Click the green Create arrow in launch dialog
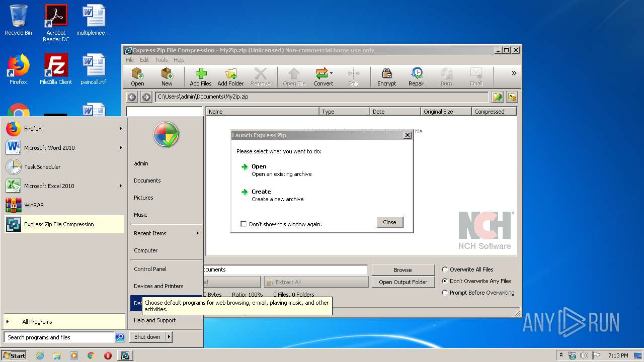The width and height of the screenshot is (644, 362). tap(245, 192)
